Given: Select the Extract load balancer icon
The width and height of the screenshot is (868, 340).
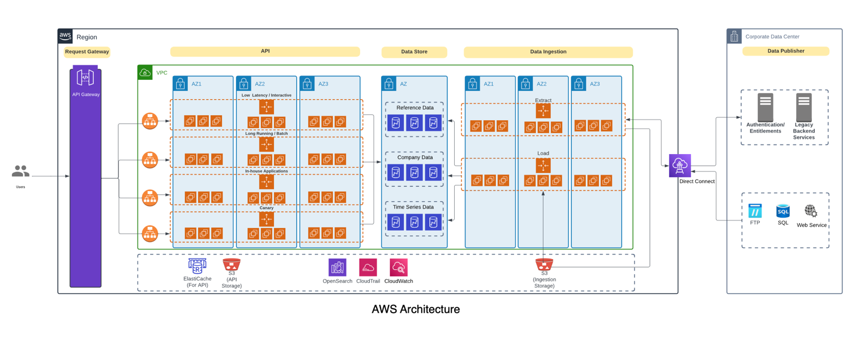Looking at the screenshot, I should (543, 110).
